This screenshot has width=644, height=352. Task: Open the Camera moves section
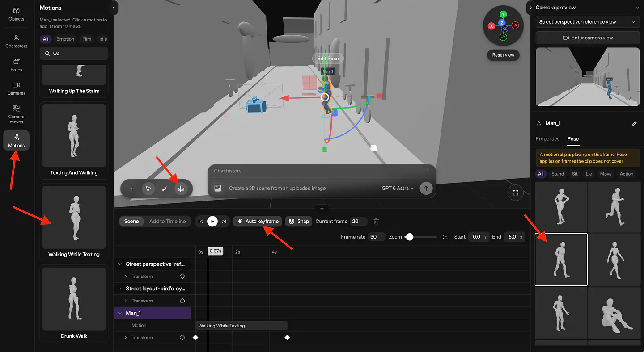click(x=17, y=114)
